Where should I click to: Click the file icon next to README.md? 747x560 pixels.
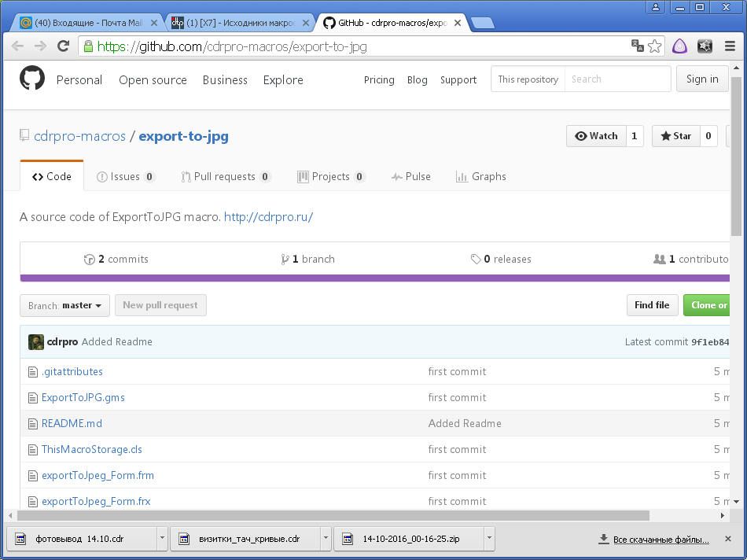tap(33, 424)
